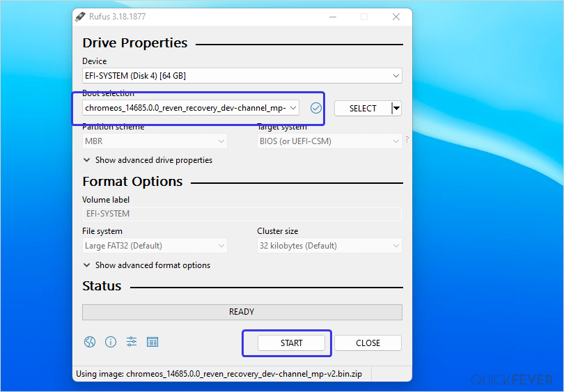Open the settings sliders icon
This screenshot has width=564, height=392.
[x=132, y=342]
